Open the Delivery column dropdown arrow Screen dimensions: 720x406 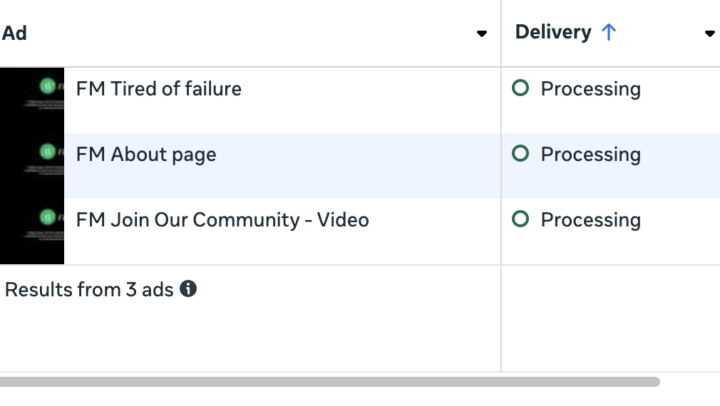point(710,34)
